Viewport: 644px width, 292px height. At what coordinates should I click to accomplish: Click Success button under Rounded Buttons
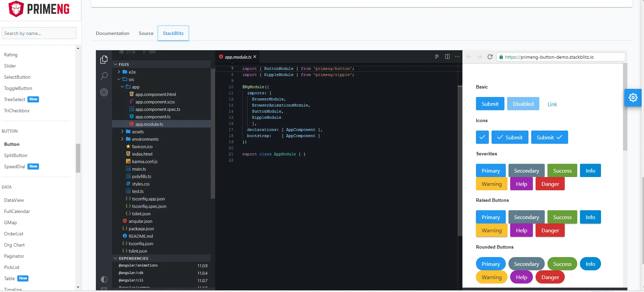[x=562, y=264]
